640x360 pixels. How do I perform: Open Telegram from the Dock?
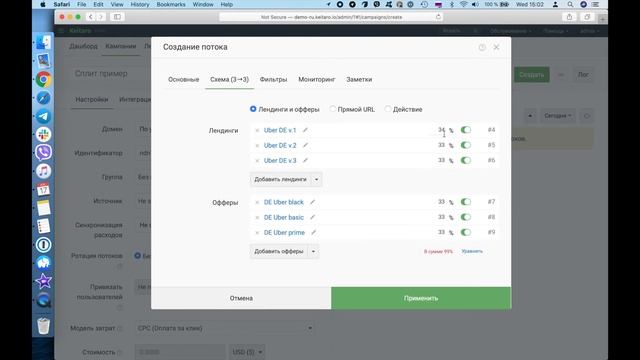43,116
